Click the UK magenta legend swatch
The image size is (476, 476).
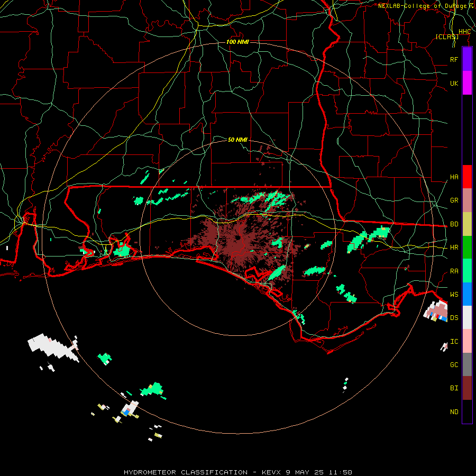(467, 83)
